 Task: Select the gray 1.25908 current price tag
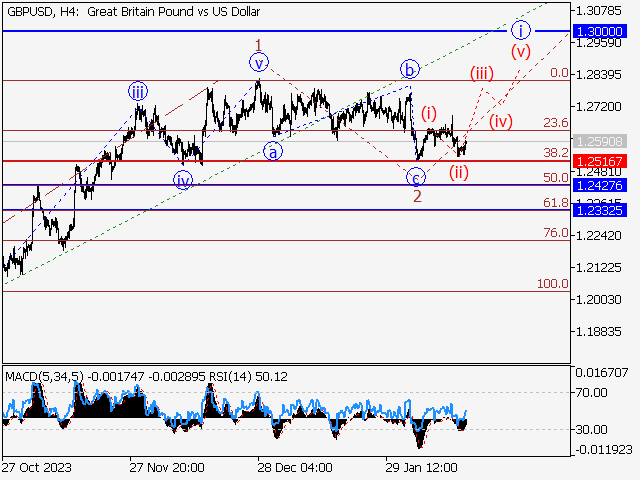click(600, 141)
